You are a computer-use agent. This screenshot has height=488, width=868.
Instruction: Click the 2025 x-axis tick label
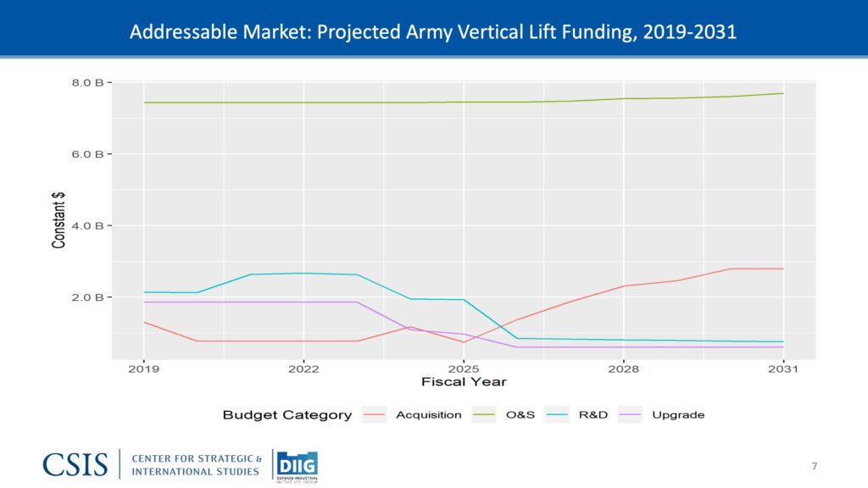pos(464,369)
